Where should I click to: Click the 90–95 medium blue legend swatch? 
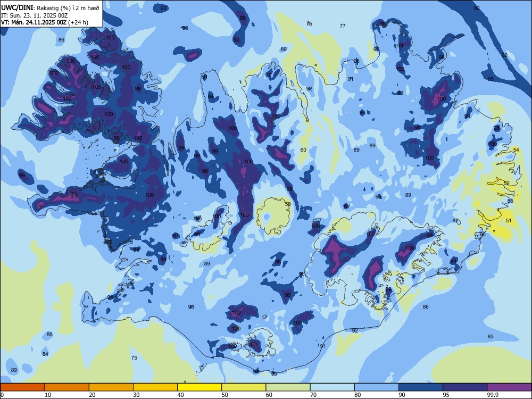tap(421, 387)
